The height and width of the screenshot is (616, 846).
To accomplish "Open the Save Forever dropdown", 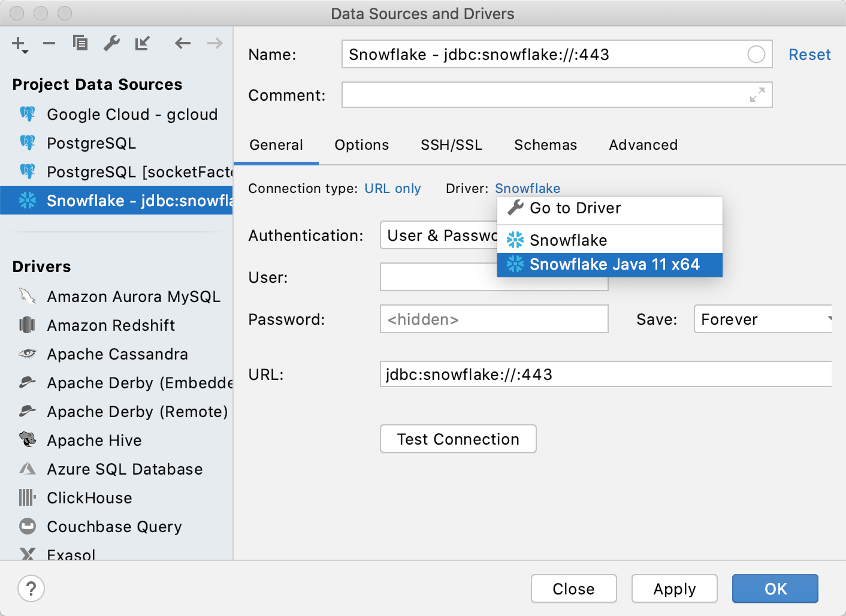I will [763, 319].
